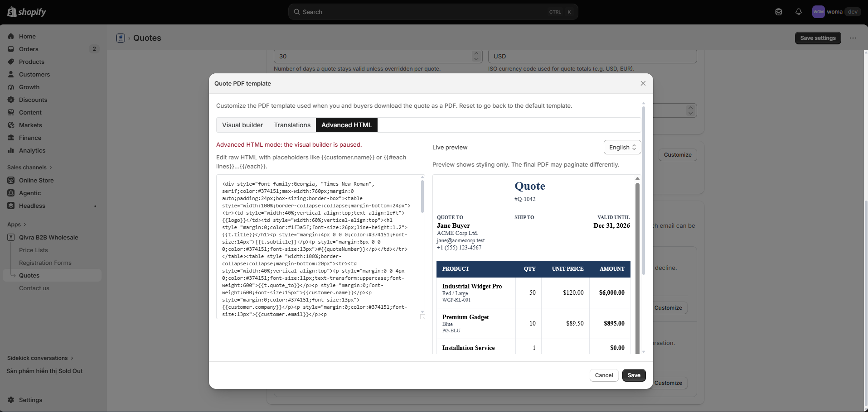
Task: Open the Home icon in sidebar
Action: point(11,36)
